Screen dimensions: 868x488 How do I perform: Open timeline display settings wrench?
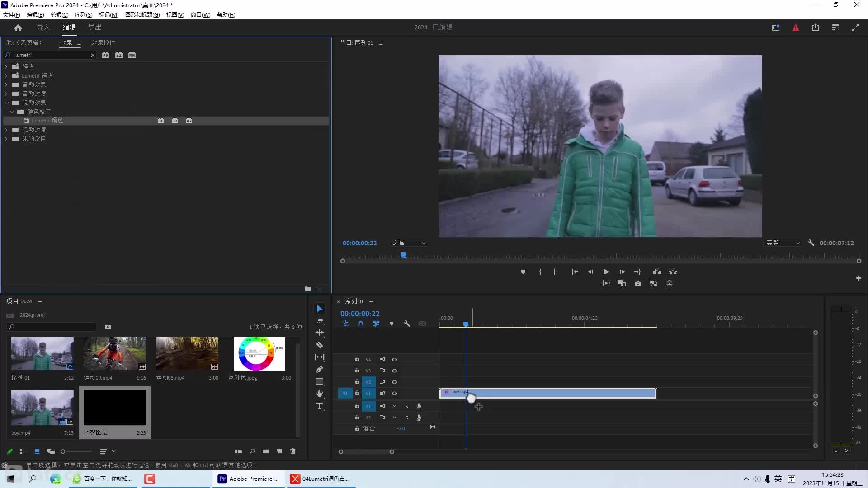pyautogui.click(x=407, y=324)
